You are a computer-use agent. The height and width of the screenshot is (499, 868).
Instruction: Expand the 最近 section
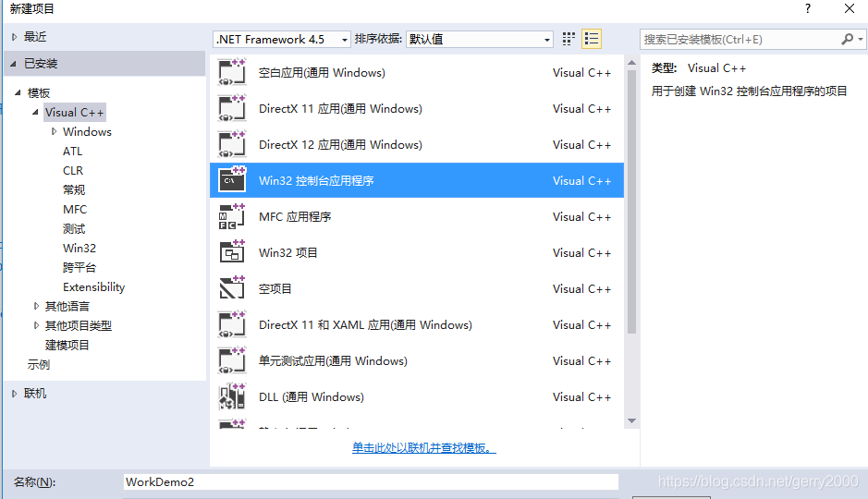point(15,37)
